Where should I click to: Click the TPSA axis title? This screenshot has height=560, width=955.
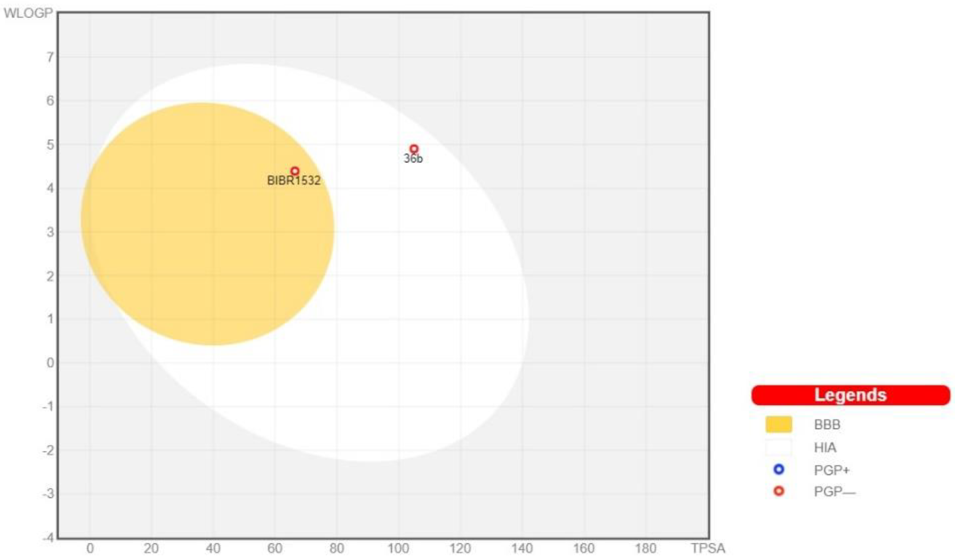708,548
